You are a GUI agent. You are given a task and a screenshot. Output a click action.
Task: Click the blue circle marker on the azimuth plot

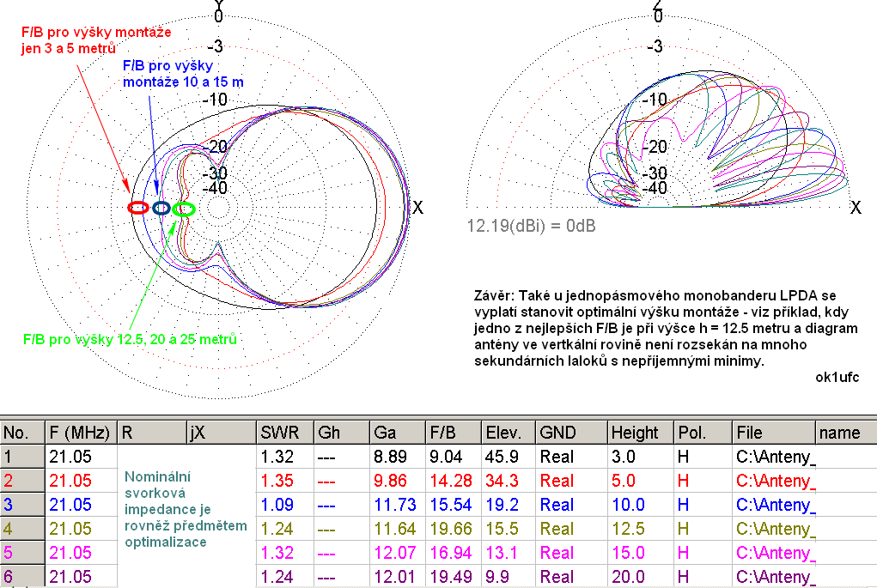click(161, 207)
